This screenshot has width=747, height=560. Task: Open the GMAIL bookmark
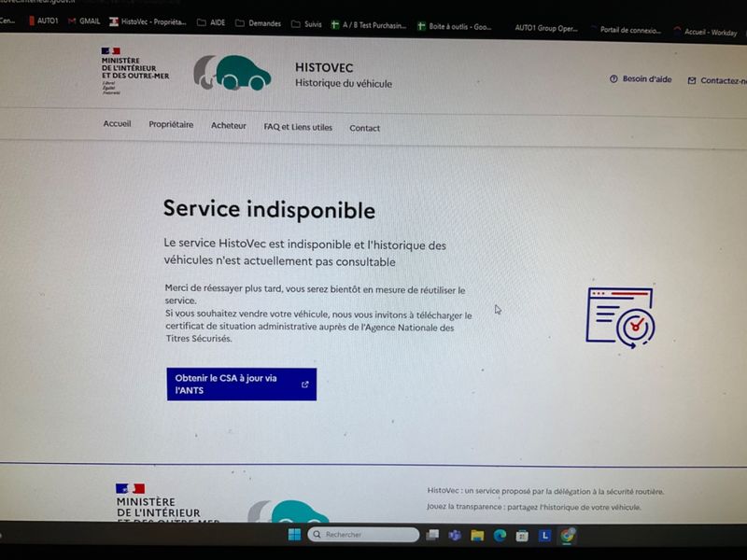tap(84, 21)
